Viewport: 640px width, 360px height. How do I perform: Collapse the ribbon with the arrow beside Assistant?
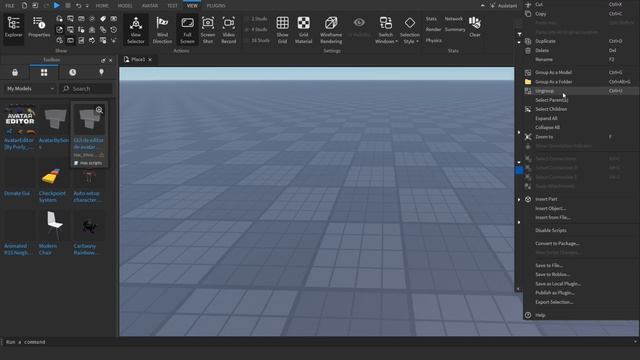point(482,6)
